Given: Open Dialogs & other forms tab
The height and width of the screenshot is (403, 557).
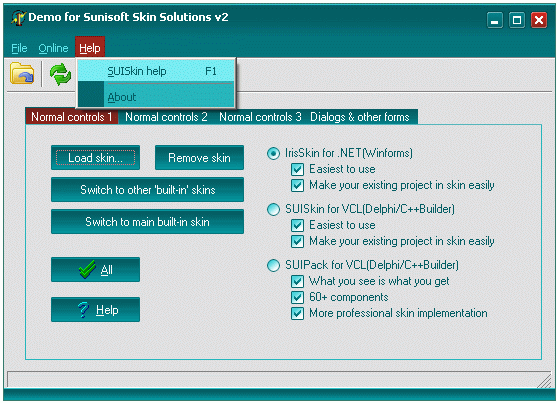Looking at the screenshot, I should pyautogui.click(x=360, y=117).
